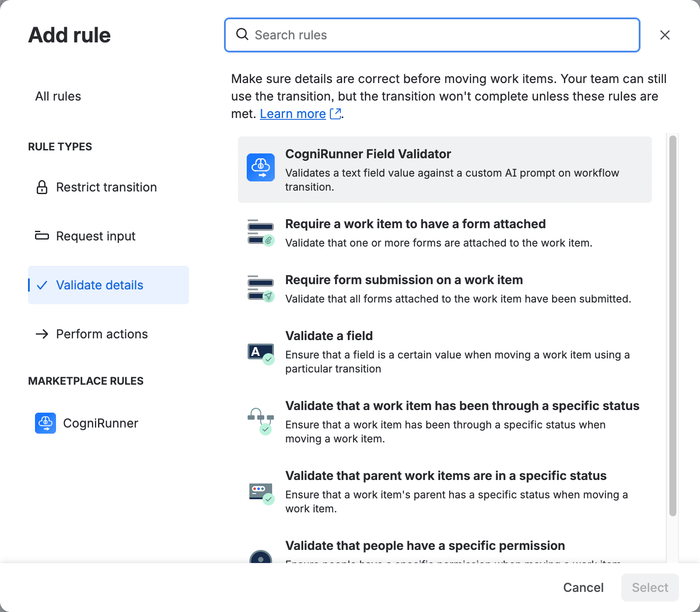
Task: Click the Validate a field icon
Action: pos(261,354)
